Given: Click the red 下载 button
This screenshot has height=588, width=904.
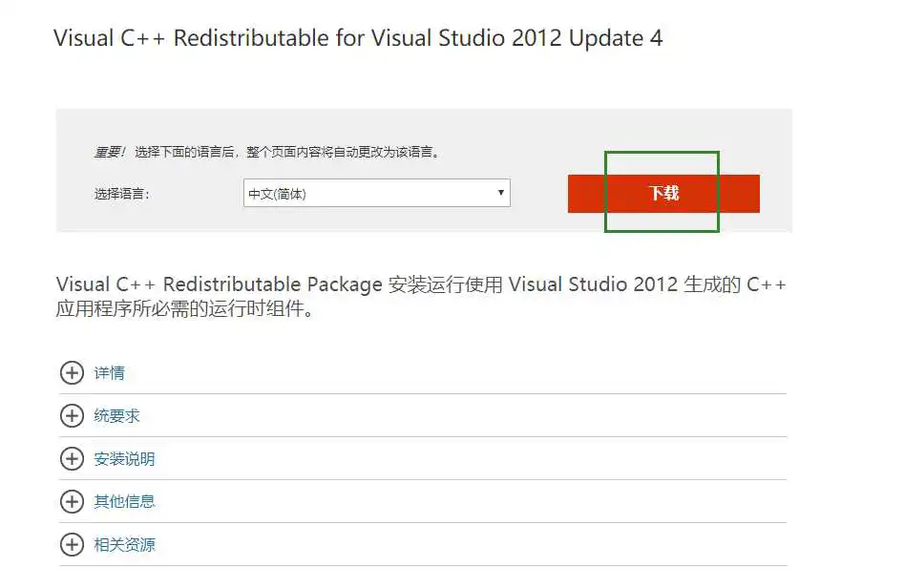Looking at the screenshot, I should click(663, 194).
